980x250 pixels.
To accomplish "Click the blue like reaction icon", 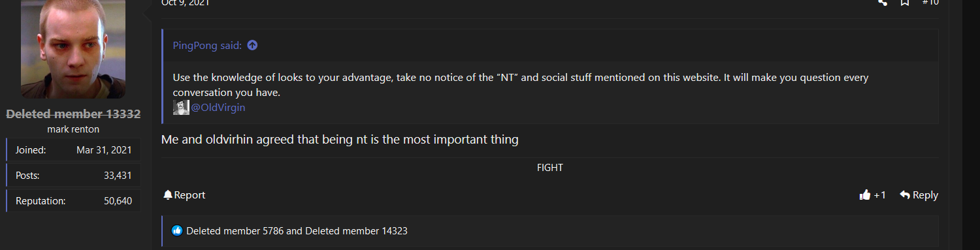I will [x=177, y=231].
